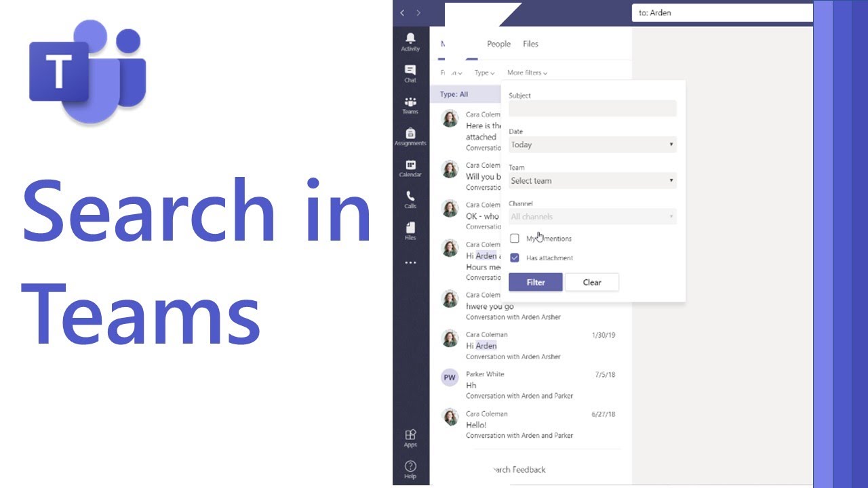Open the 'Hello!' message dated 6/27/18
Image resolution: width=868 pixels, height=488 pixels.
[x=530, y=424]
